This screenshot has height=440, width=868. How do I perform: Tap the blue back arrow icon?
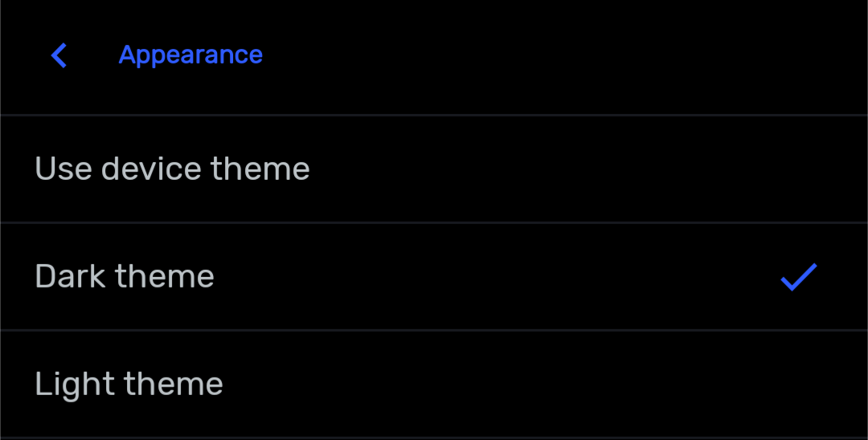click(x=59, y=55)
